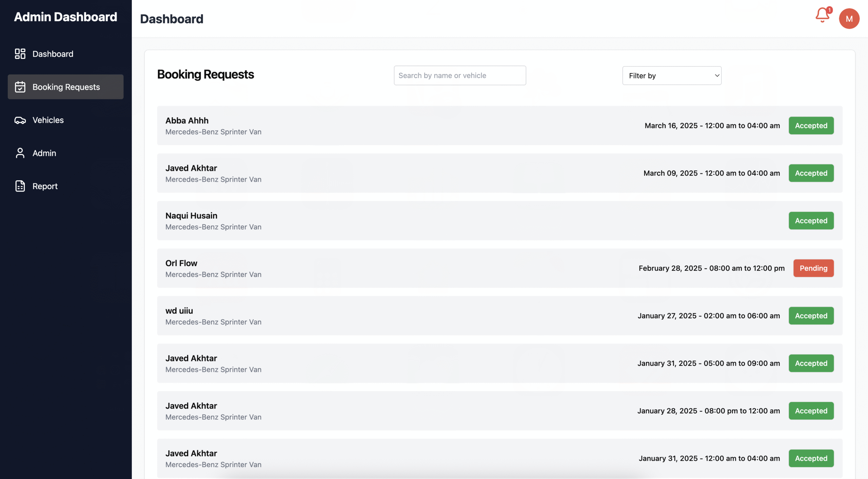Click Accepted badge for wd uiiu booking

811,316
